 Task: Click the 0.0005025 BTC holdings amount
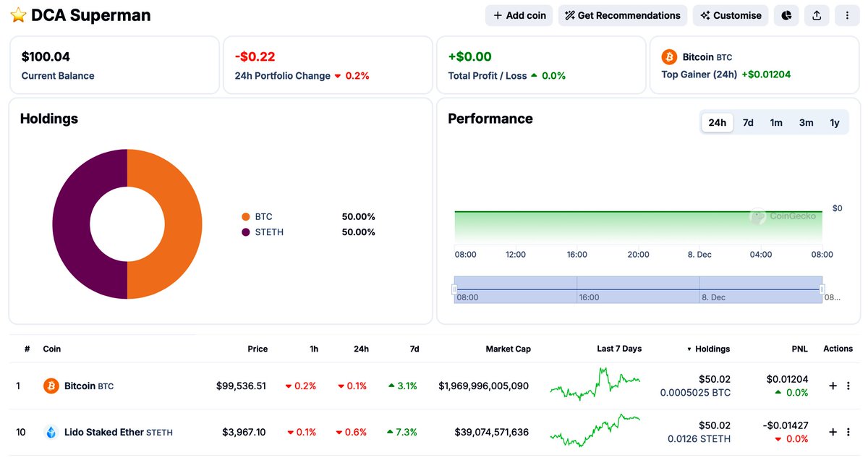[695, 393]
